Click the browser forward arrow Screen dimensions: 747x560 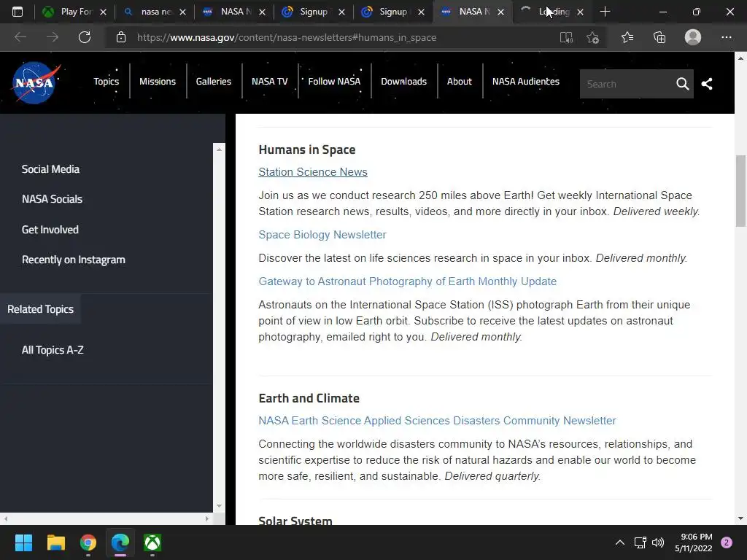click(x=52, y=37)
